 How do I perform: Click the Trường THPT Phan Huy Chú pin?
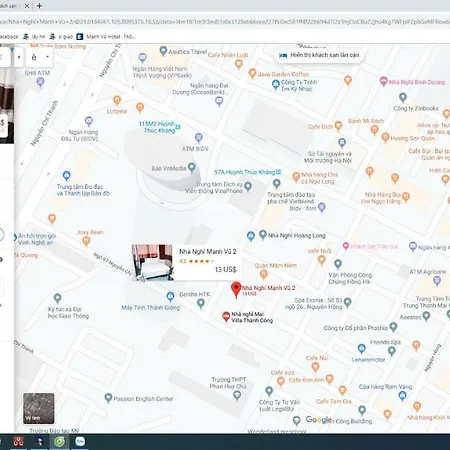237,395
